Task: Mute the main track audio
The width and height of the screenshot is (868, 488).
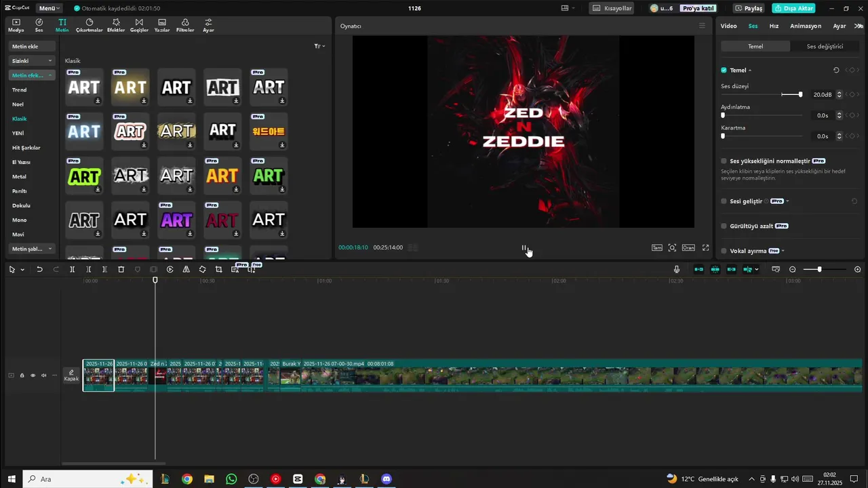Action: coord(43,375)
